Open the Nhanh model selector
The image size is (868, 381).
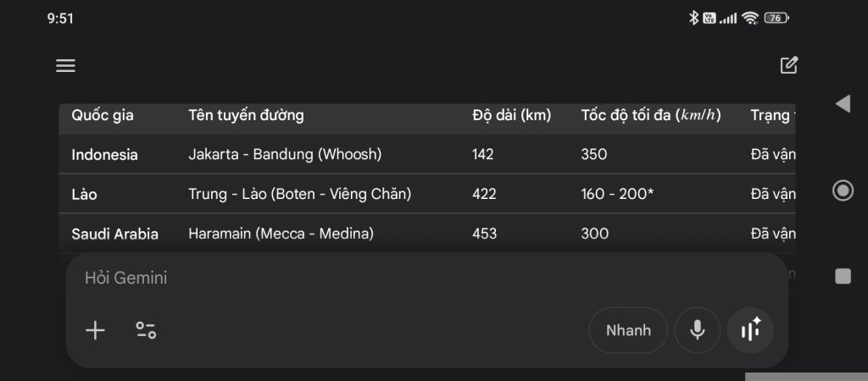pos(628,330)
